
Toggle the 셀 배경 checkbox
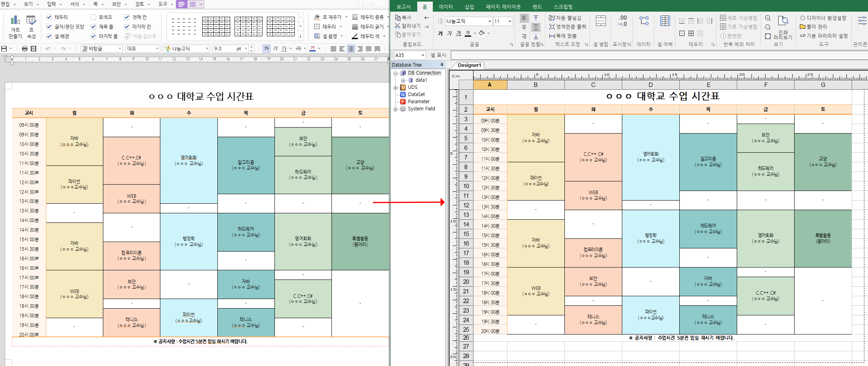coord(49,36)
